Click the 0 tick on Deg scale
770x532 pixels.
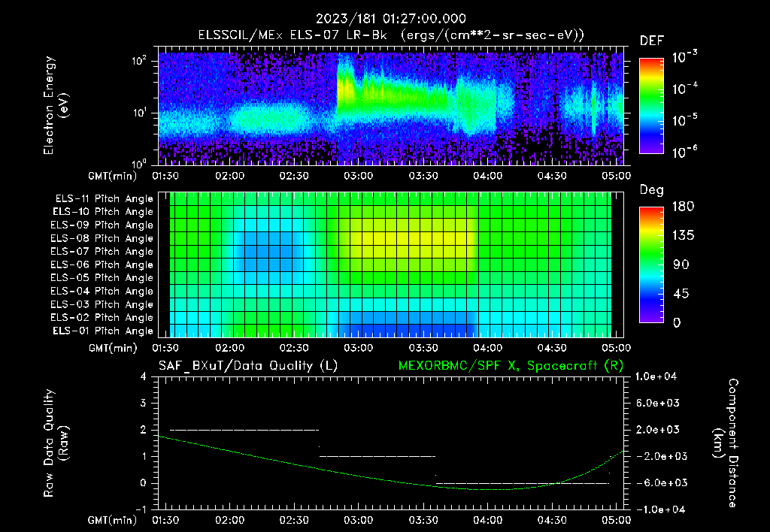point(677,322)
